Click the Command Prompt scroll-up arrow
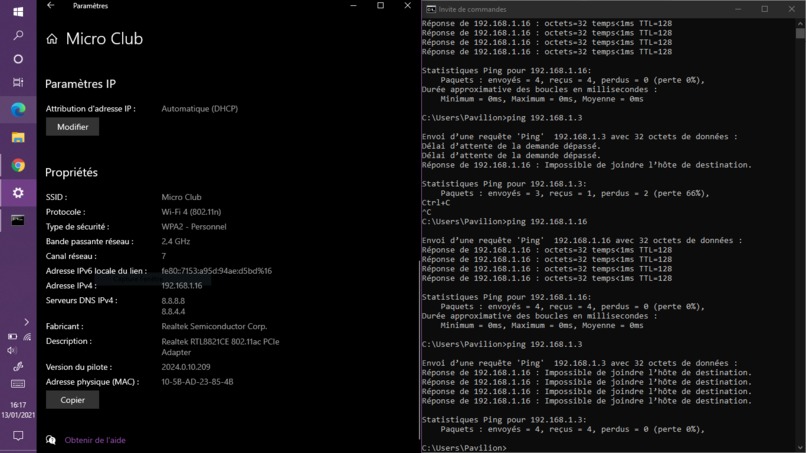This screenshot has height=453, width=806. pyautogui.click(x=800, y=23)
